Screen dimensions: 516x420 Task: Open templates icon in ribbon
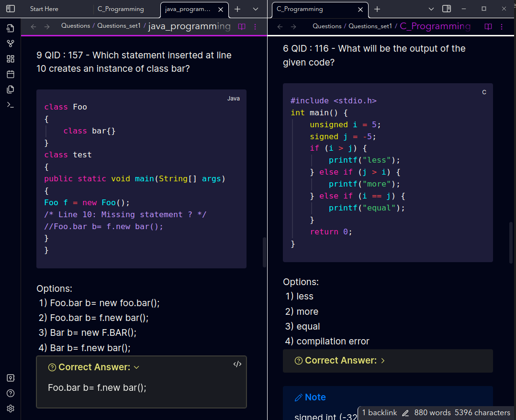click(x=11, y=89)
